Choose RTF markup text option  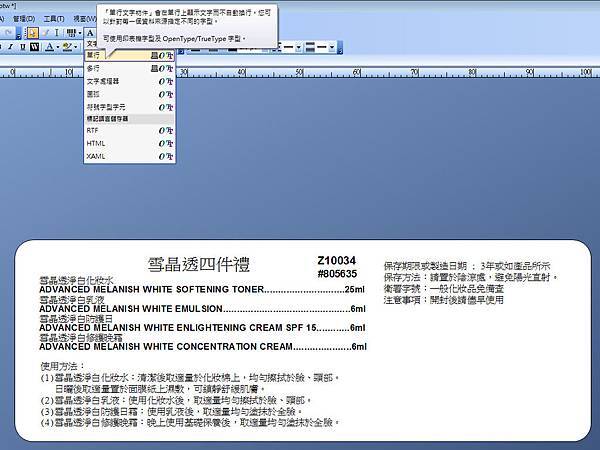coord(129,131)
